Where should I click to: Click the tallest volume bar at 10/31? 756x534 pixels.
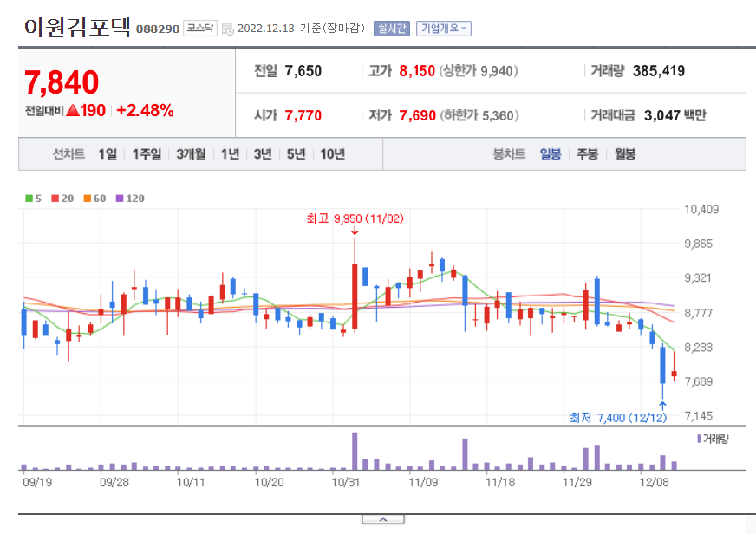pos(355,451)
